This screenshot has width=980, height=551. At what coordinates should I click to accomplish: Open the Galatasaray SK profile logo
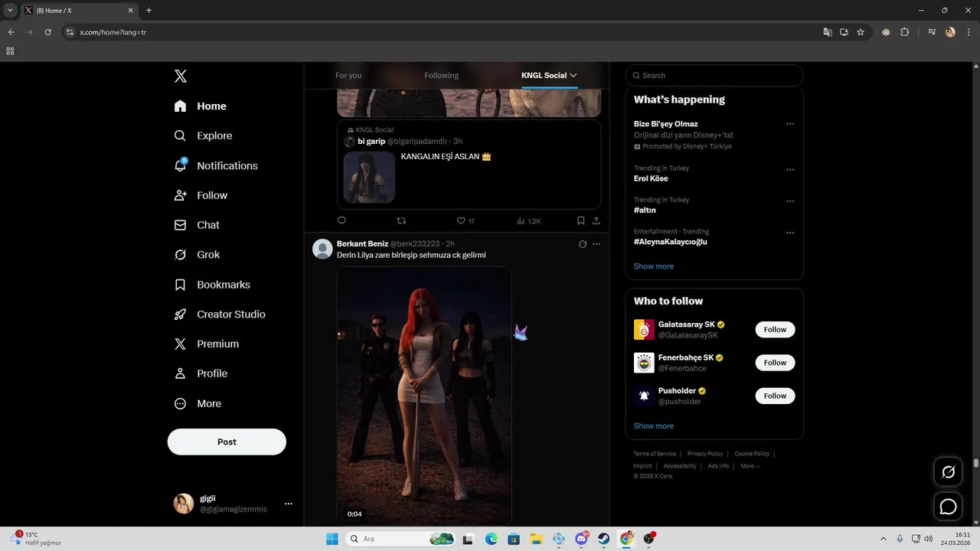(x=644, y=330)
